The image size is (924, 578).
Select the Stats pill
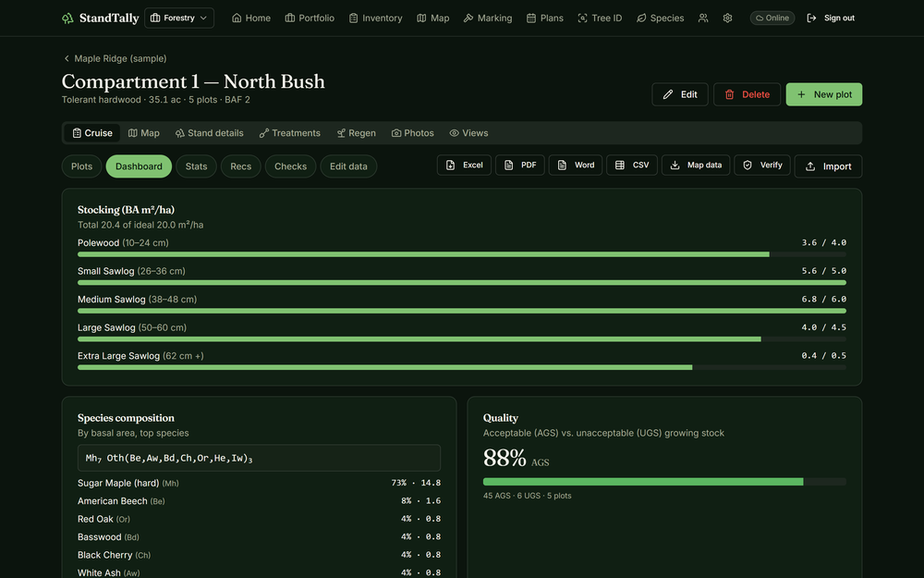pos(196,166)
